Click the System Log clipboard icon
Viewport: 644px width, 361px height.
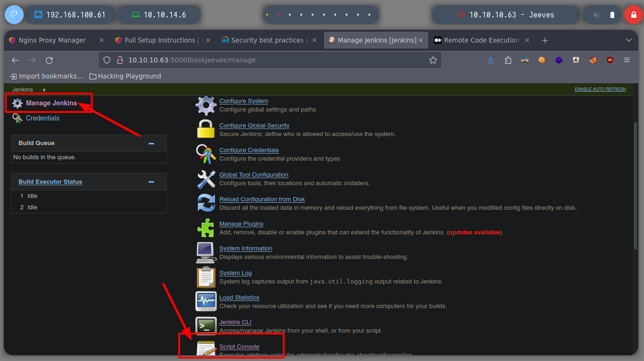point(206,277)
